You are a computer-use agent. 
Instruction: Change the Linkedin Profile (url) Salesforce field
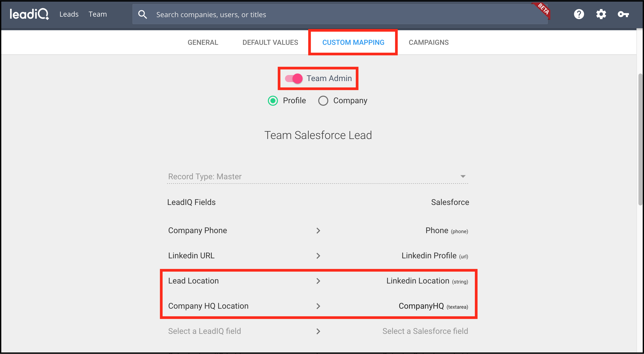tap(435, 256)
